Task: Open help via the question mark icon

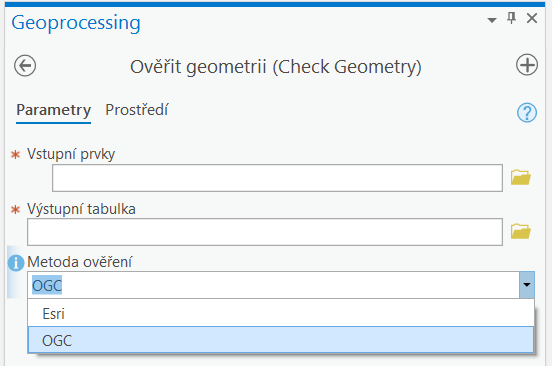Action: (x=527, y=113)
